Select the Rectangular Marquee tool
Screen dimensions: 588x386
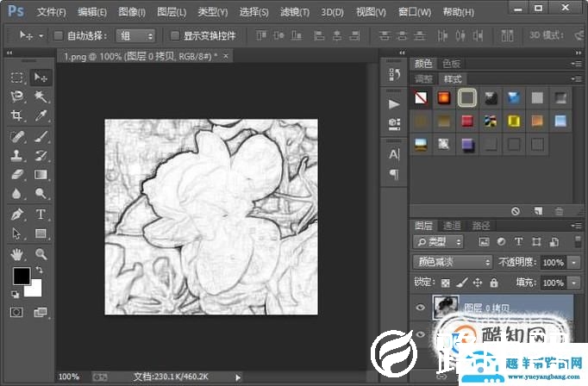tap(17, 78)
